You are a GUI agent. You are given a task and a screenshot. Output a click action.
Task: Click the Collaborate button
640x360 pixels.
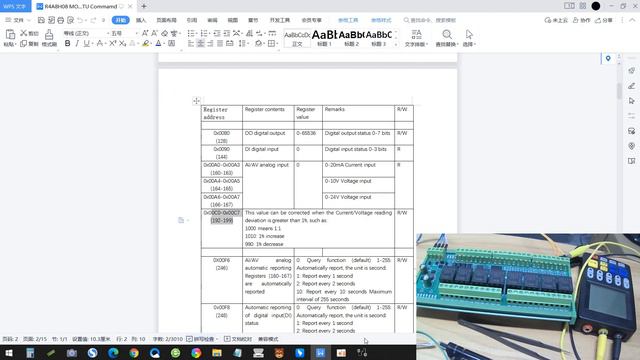pyautogui.click(x=582, y=20)
